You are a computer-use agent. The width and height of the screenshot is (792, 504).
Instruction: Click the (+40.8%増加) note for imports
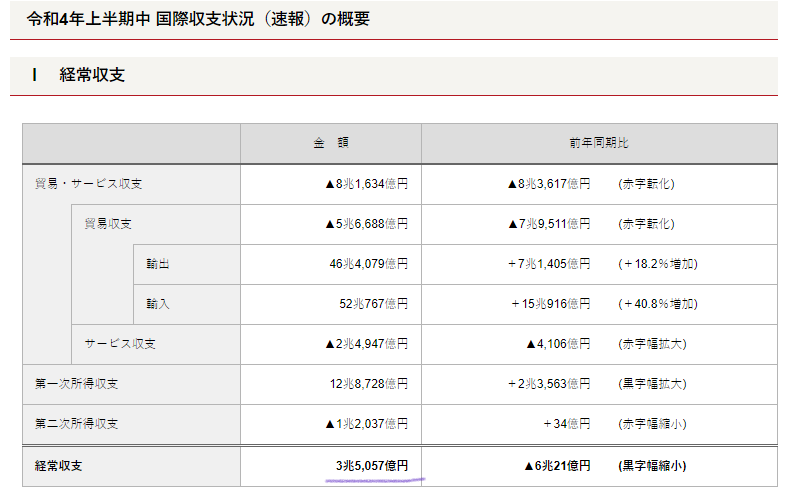coord(657,304)
